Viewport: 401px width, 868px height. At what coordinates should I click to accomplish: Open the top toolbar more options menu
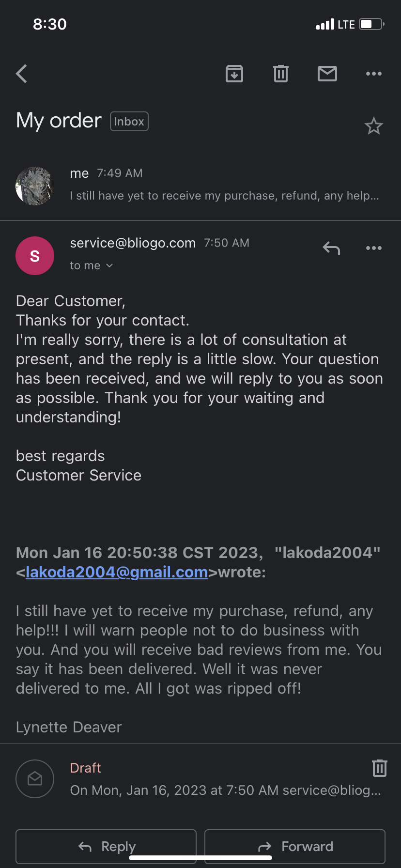(x=374, y=74)
